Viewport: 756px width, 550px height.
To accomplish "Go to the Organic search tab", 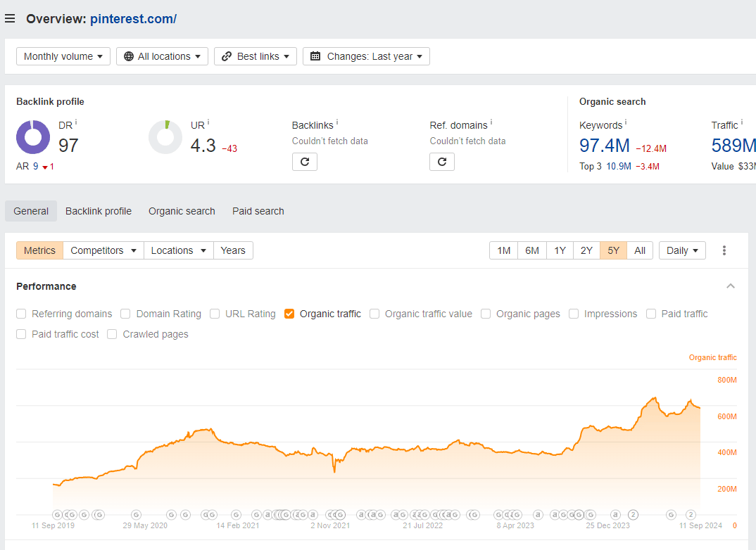I will 182,211.
